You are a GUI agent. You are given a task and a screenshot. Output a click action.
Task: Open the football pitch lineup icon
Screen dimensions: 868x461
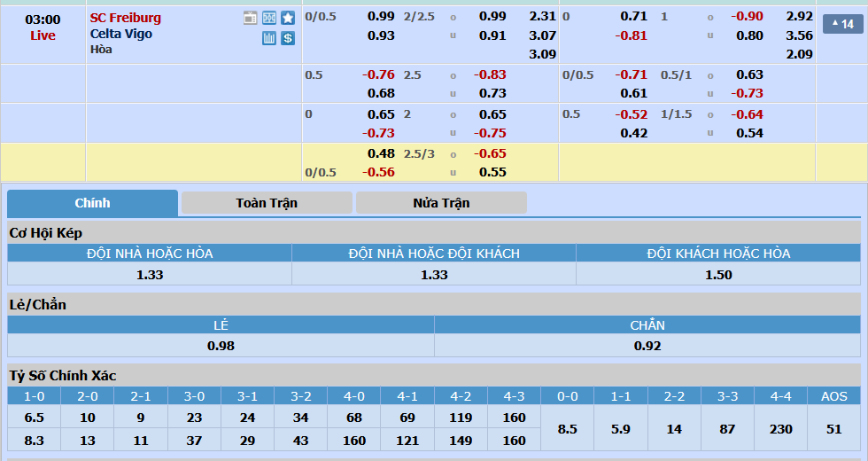[x=269, y=18]
